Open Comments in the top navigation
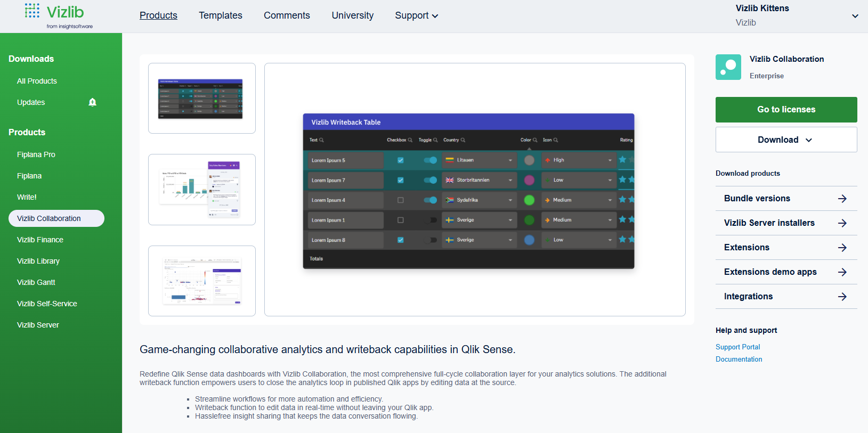Screen dimensions: 868x433 [x=287, y=15]
